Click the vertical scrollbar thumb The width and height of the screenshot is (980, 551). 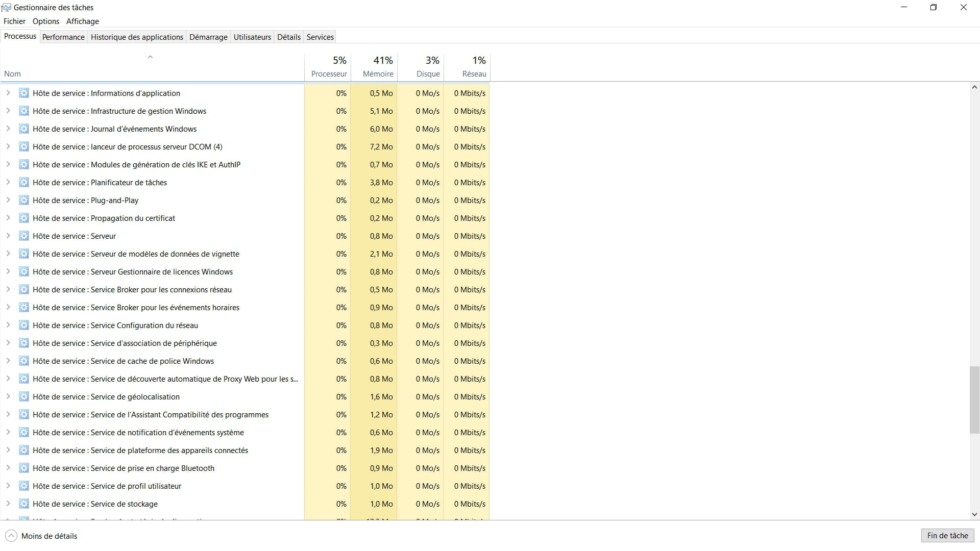[974, 400]
